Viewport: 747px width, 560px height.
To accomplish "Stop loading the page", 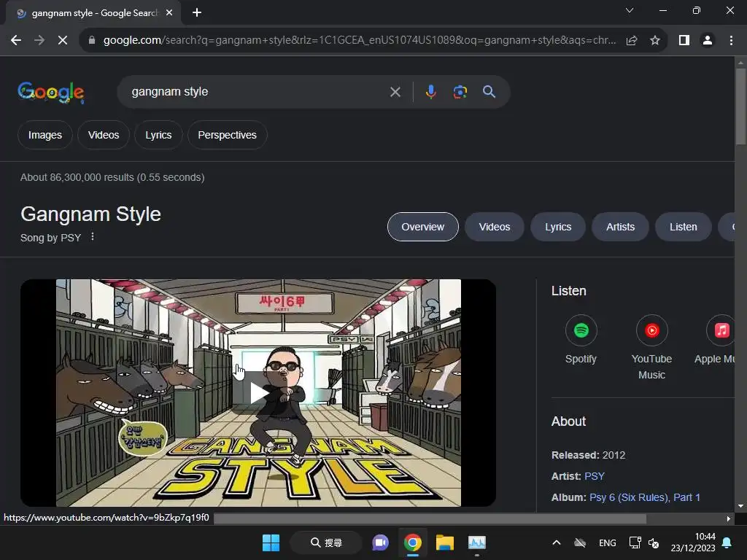I will pos(63,41).
